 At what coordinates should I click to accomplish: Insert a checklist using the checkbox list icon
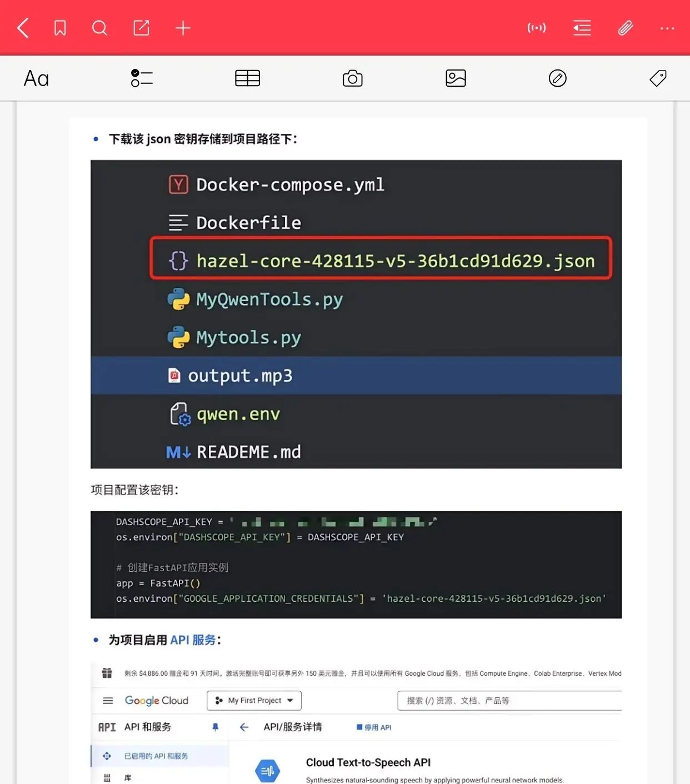pyautogui.click(x=142, y=78)
